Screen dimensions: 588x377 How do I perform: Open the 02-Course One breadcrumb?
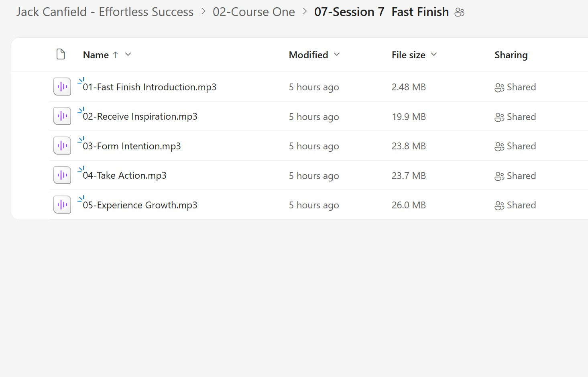coord(254,12)
